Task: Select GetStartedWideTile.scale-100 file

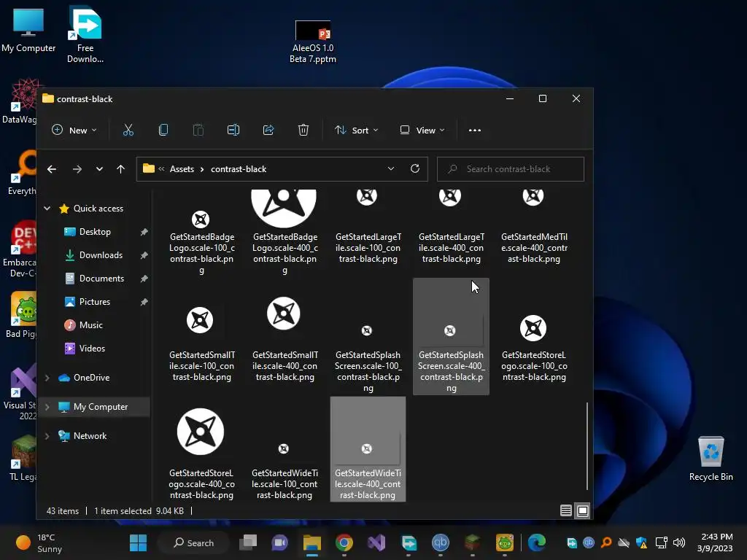Action: tap(285, 449)
